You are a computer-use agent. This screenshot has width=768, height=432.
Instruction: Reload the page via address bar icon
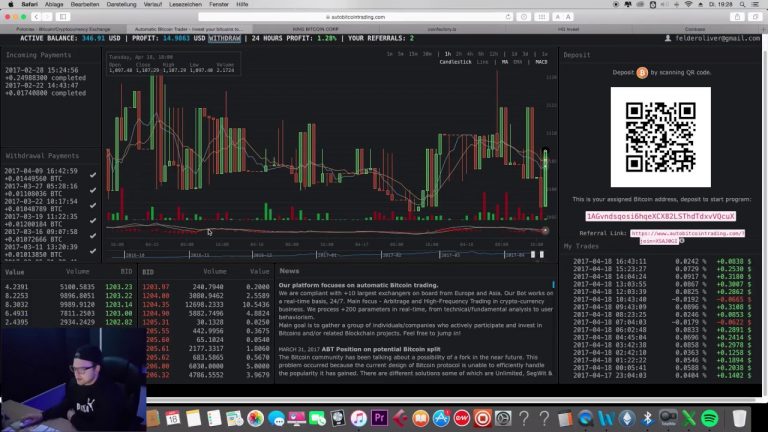(508, 17)
